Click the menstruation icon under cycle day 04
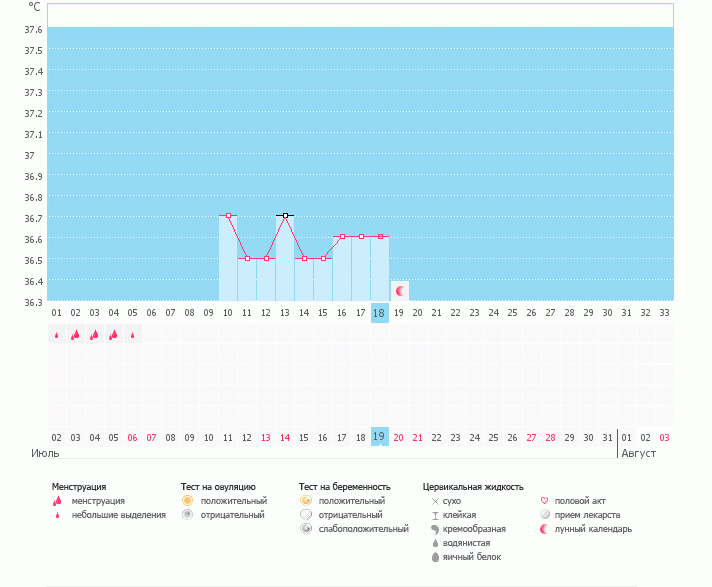 tap(113, 335)
